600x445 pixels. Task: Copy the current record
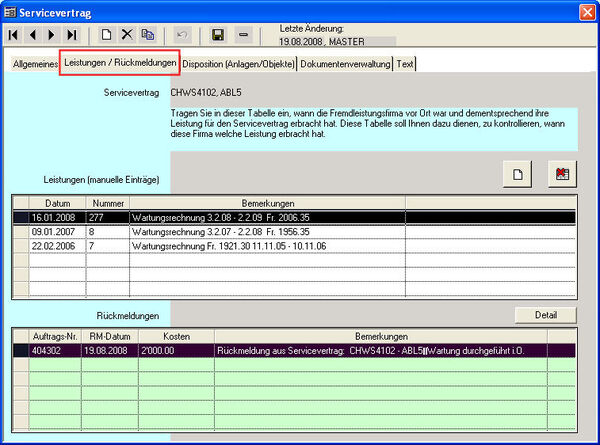pos(148,34)
